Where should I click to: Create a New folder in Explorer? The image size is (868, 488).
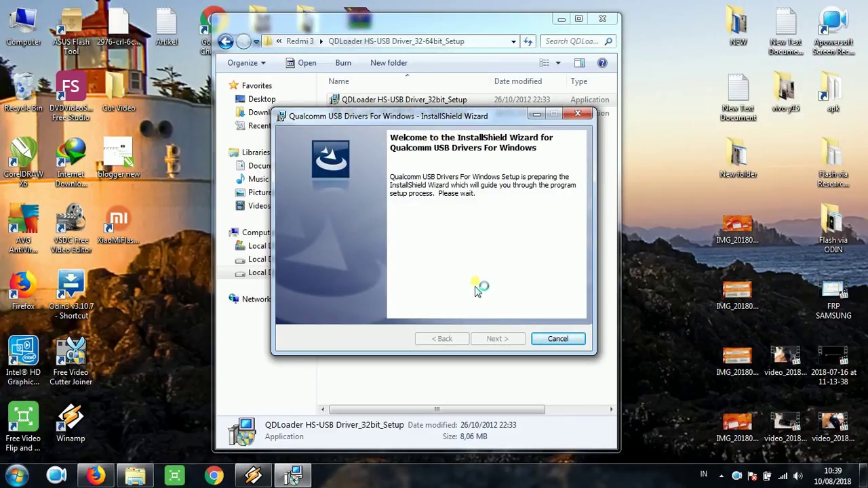tap(389, 62)
